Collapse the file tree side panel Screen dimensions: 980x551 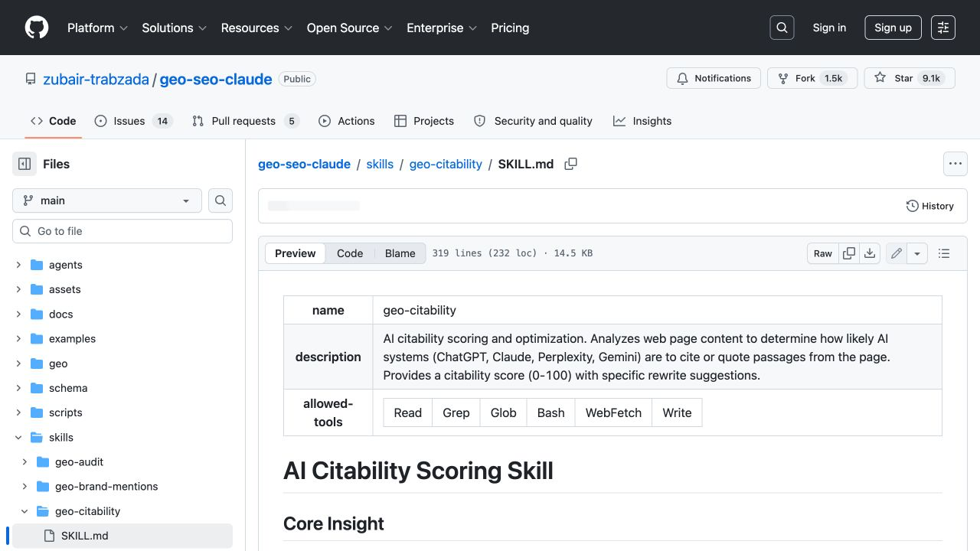click(24, 164)
